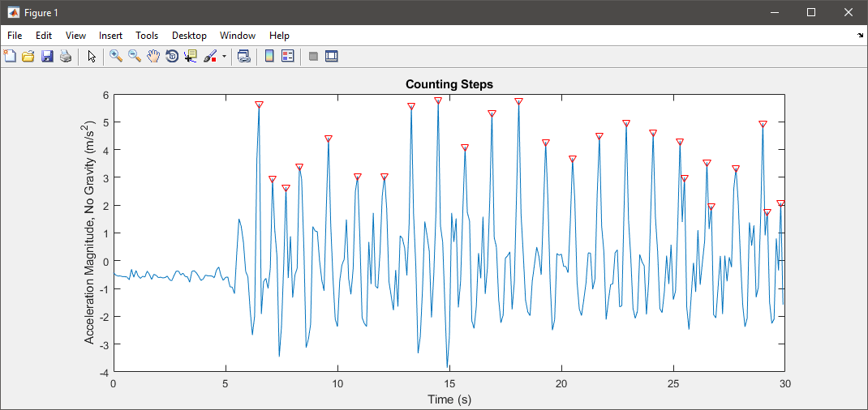Save the figure using the floppy disk icon
Viewport: 868px width, 410px height.
[47, 57]
